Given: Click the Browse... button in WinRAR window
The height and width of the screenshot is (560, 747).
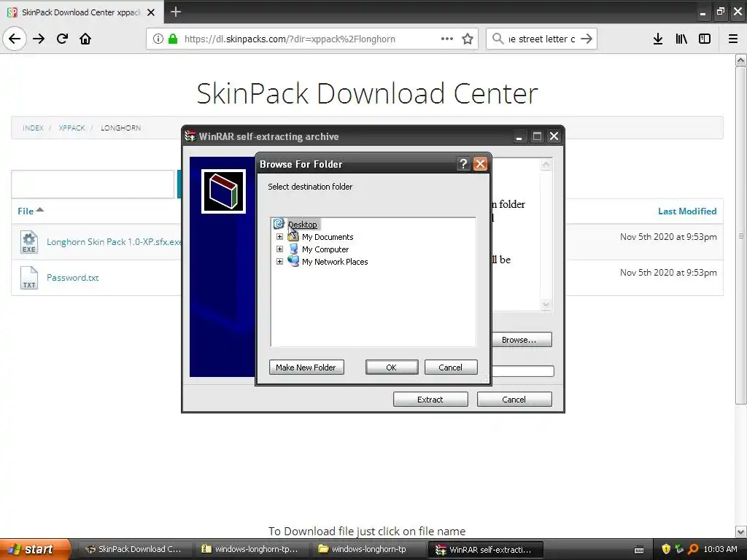Looking at the screenshot, I should 522,340.
